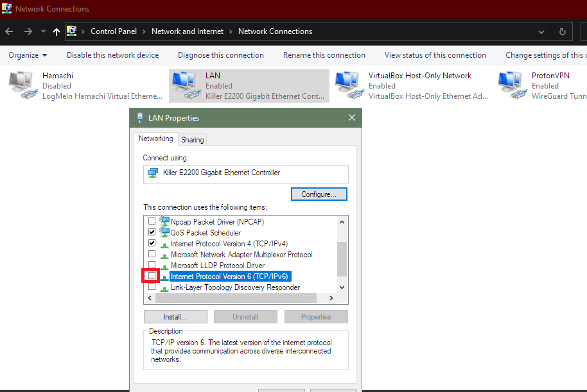Image resolution: width=587 pixels, height=392 pixels.
Task: Click the Killer E2200 adapter icon in Connect using
Action: (x=153, y=173)
